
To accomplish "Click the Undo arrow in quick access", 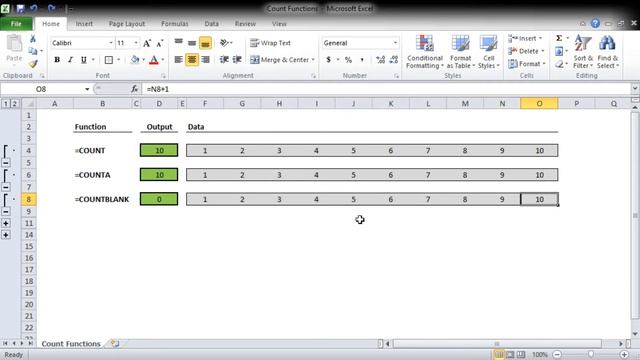I will pos(34,8).
